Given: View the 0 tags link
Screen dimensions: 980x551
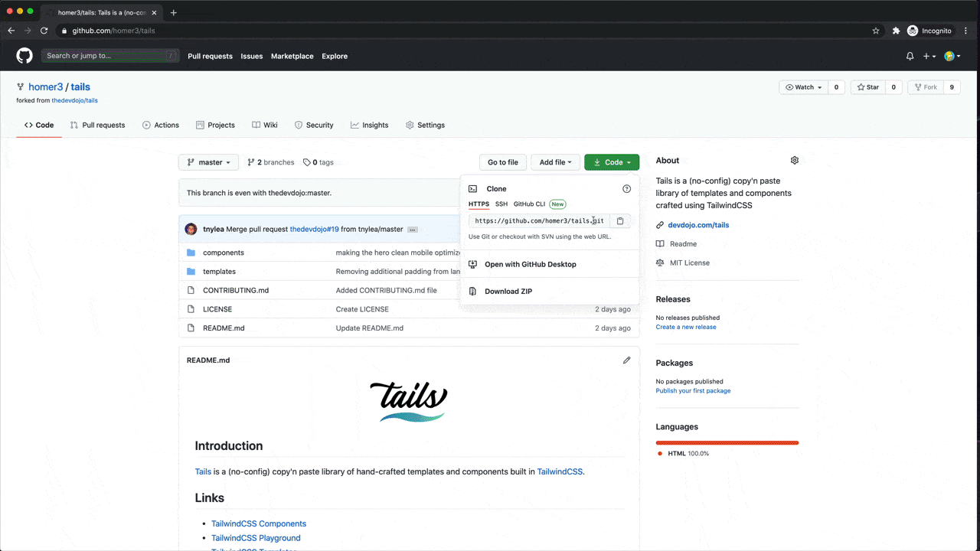Looking at the screenshot, I should [318, 162].
